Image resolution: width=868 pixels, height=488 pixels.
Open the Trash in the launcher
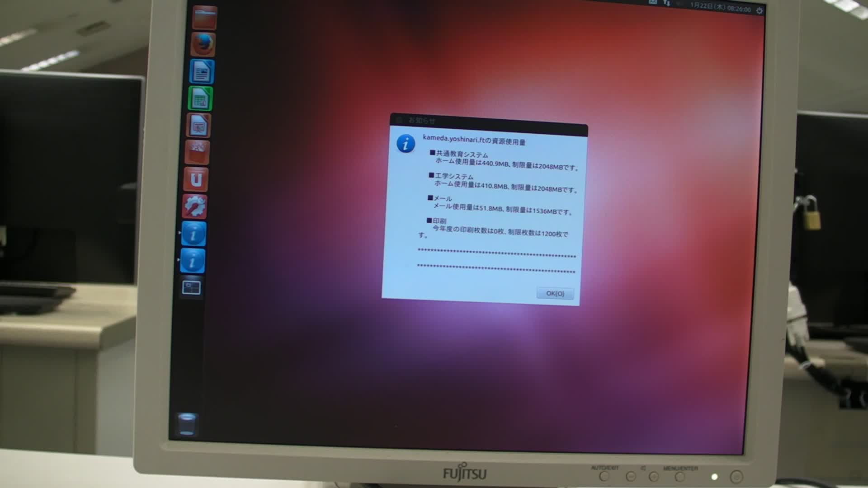coord(187,424)
